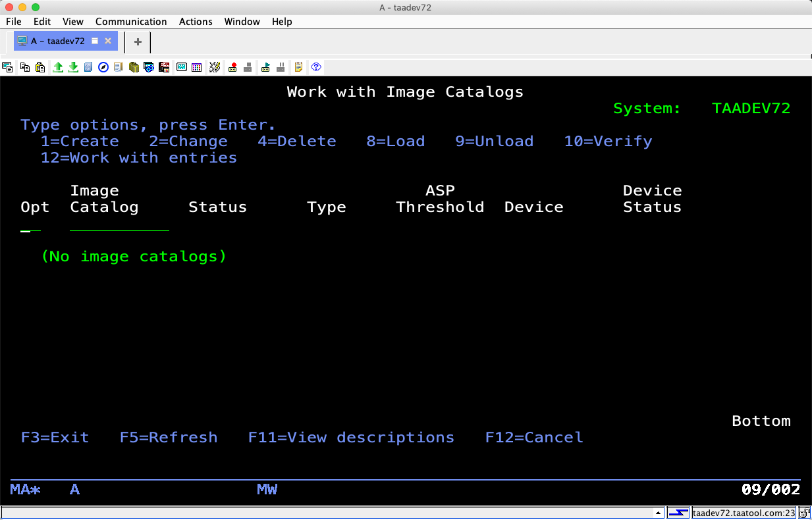Click the host address 'taadev72.taatool.com:23'
812x520 pixels.
[744, 513]
